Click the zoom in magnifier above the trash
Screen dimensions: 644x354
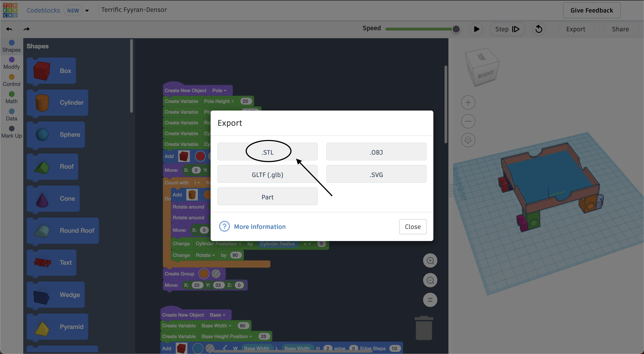(x=430, y=260)
